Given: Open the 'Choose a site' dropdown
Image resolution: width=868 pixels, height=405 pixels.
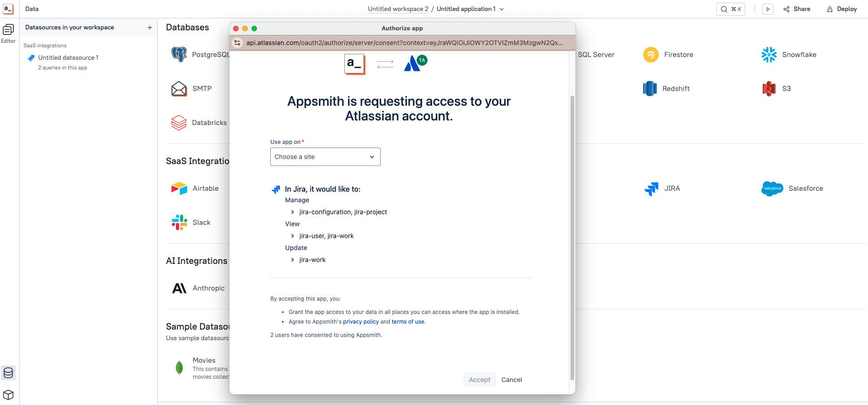Looking at the screenshot, I should 325,157.
